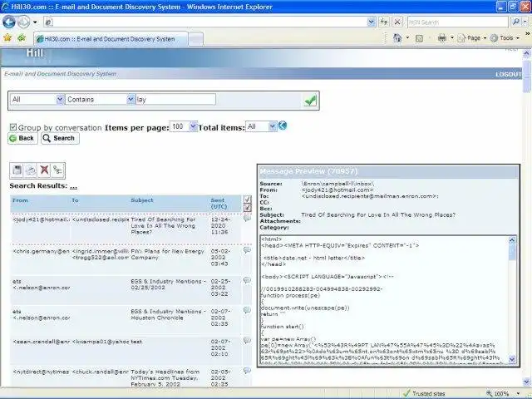Viewport: 532px width, 399px height.
Task: Click the Refresh icon beside the address bar
Action: (384, 22)
